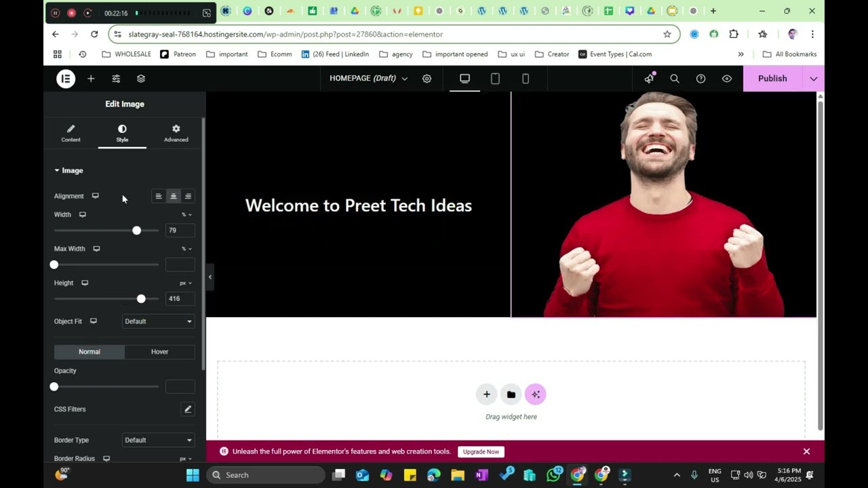Image resolution: width=868 pixels, height=488 pixels.
Task: Switch to the Advanced tab
Action: click(x=176, y=133)
